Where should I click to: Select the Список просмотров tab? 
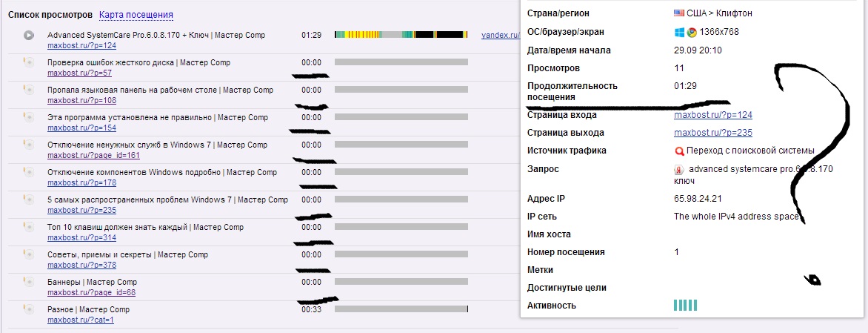50,15
